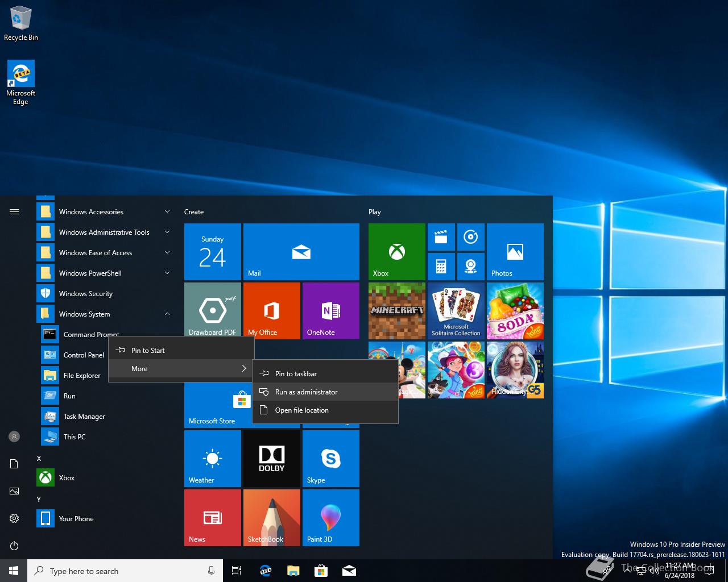Open Settings gear in Start sidebar

point(14,518)
